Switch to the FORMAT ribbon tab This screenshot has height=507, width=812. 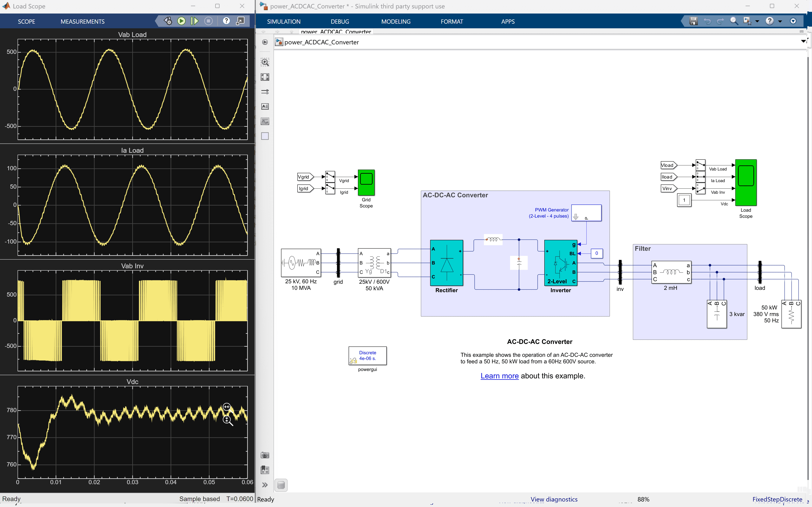(452, 21)
